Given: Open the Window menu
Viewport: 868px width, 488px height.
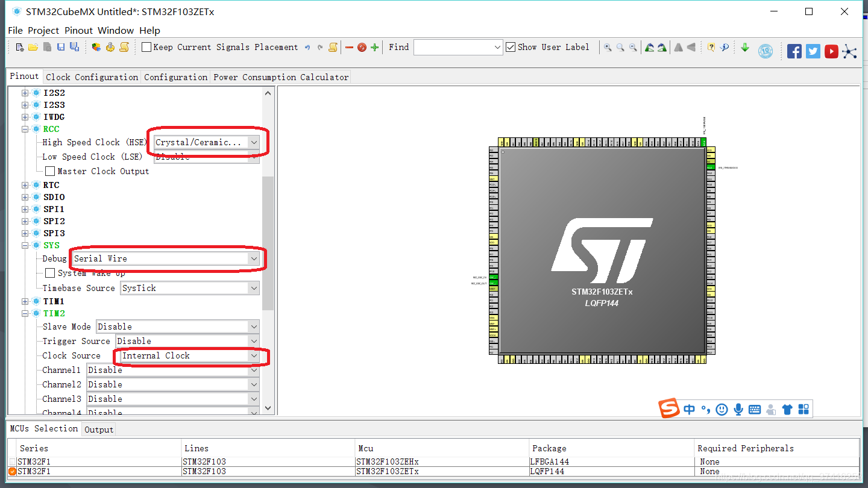Looking at the screenshot, I should tap(116, 30).
